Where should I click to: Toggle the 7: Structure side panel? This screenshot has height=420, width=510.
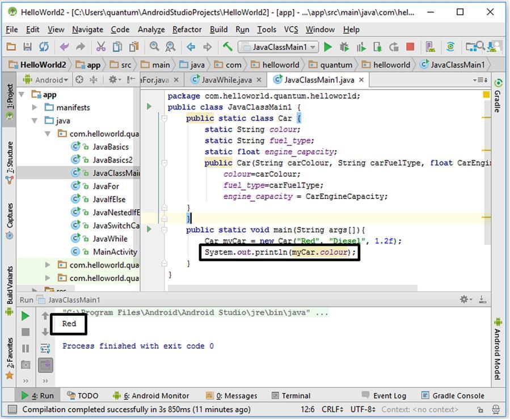coord(10,163)
